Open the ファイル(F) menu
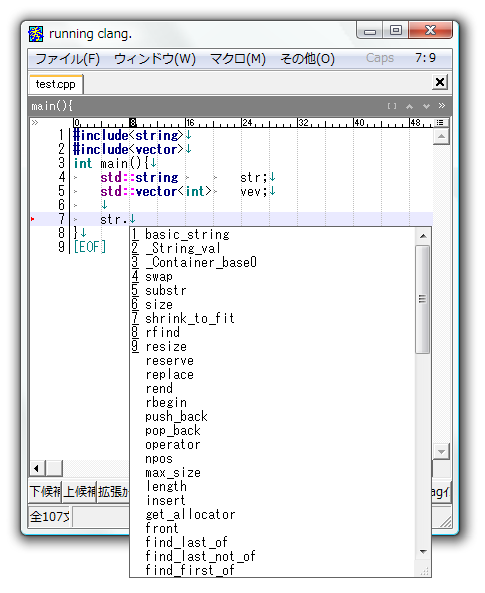This screenshot has height=593, width=485. (x=67, y=59)
